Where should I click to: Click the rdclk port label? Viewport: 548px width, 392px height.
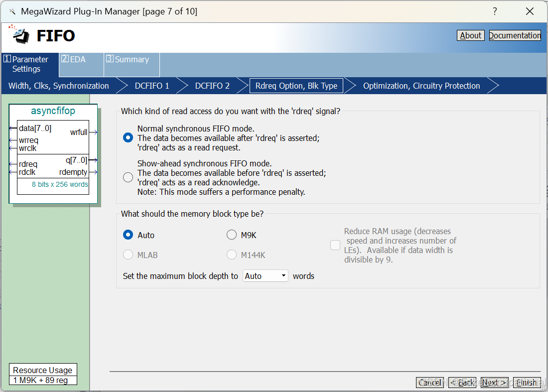pyautogui.click(x=27, y=172)
